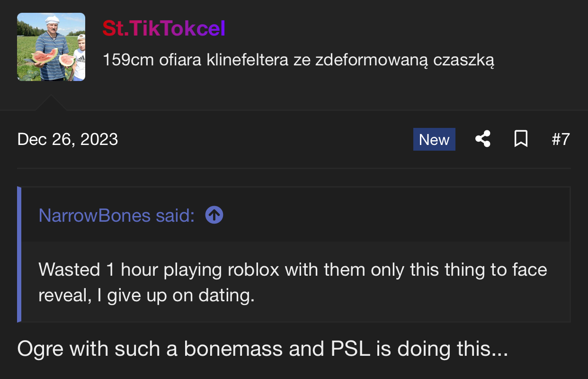Click the user title '159cm ofiara klinefeltera' text
The height and width of the screenshot is (379, 588).
click(298, 61)
